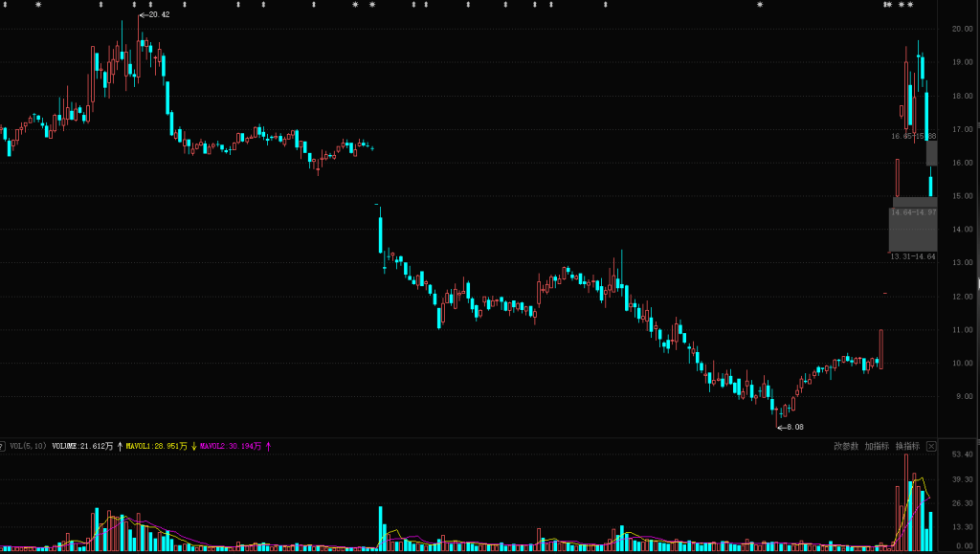This screenshot has width=980, height=554.
Task: Open 改参数 to modify indicator parameters
Action: coord(846,446)
